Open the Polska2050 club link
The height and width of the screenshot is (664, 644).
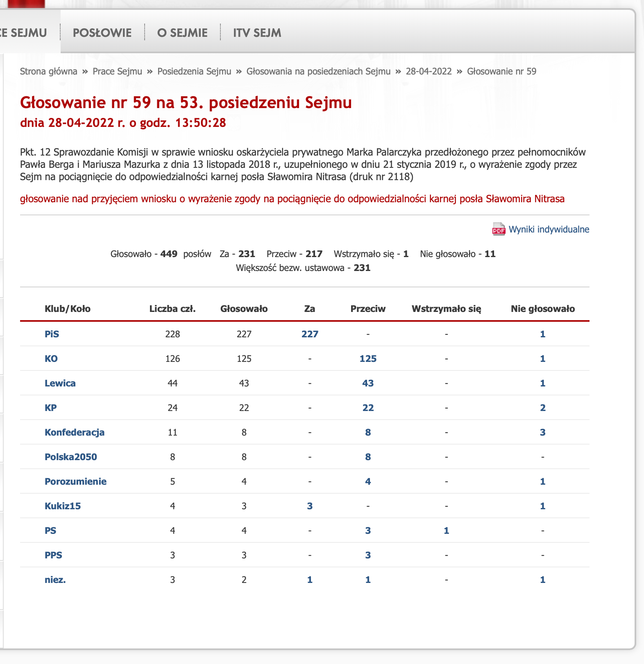pyautogui.click(x=71, y=457)
